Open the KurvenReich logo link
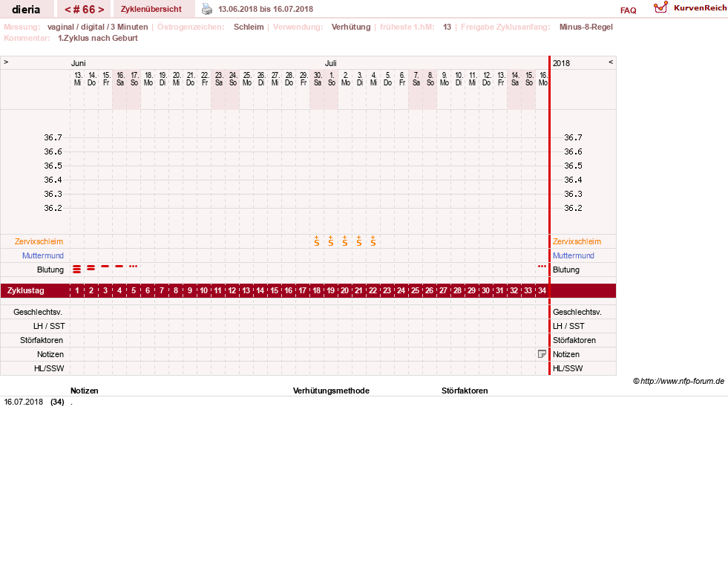 pos(690,8)
